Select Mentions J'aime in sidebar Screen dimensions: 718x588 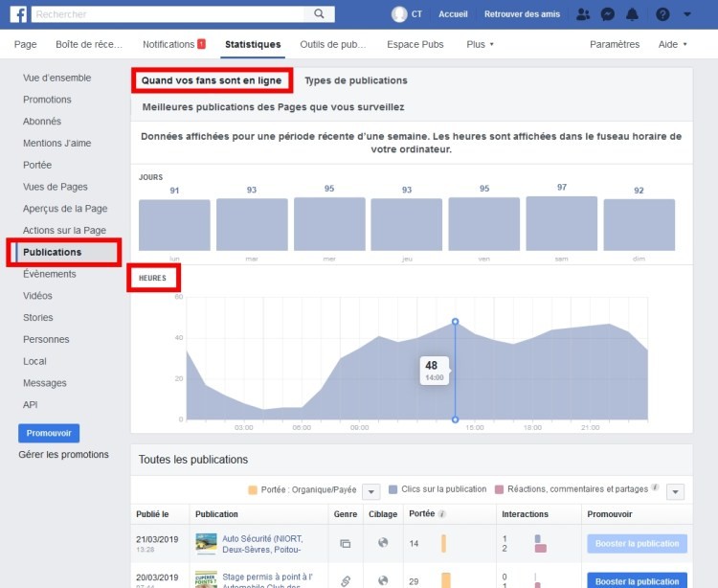pyautogui.click(x=56, y=144)
